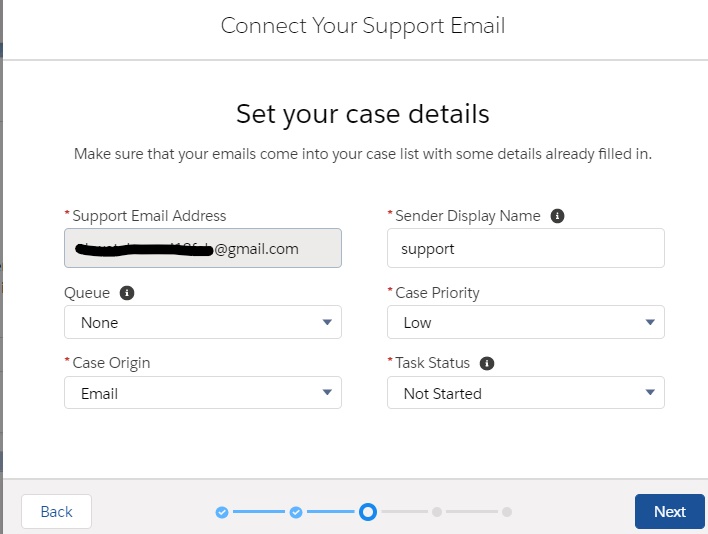Viewport: 708px width, 534px height.
Task: Go back with the Back button
Action: 56,511
